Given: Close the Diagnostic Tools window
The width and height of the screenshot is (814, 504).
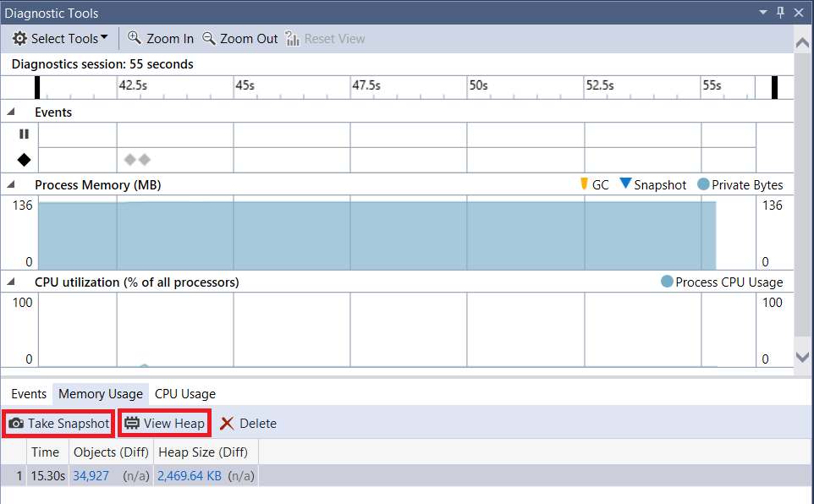Looking at the screenshot, I should [x=799, y=13].
